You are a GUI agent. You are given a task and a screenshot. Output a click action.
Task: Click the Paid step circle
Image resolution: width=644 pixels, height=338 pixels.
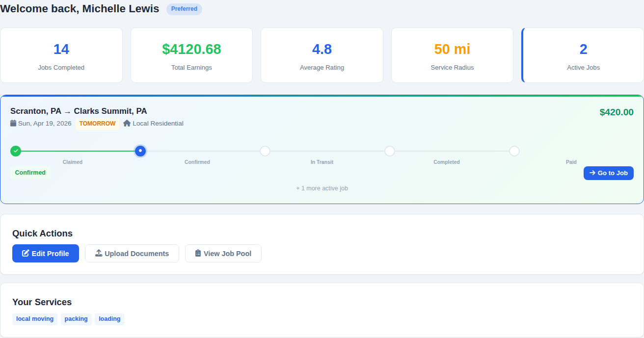tap(514, 151)
